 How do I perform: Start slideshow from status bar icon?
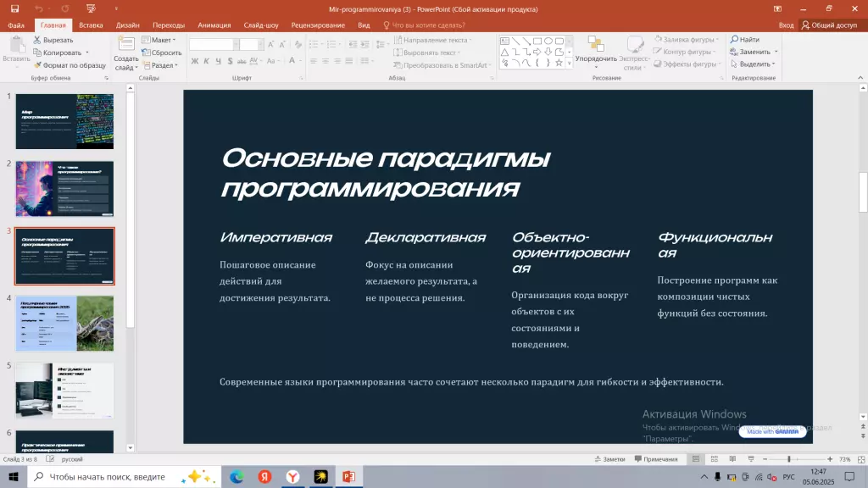(x=751, y=458)
